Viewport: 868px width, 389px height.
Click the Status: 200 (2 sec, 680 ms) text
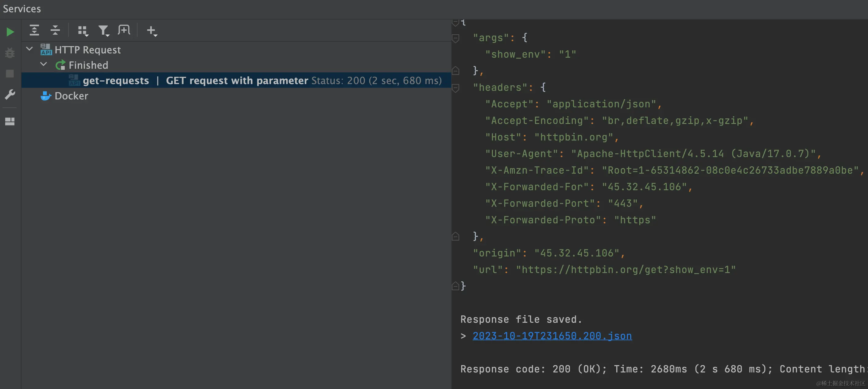click(x=376, y=80)
